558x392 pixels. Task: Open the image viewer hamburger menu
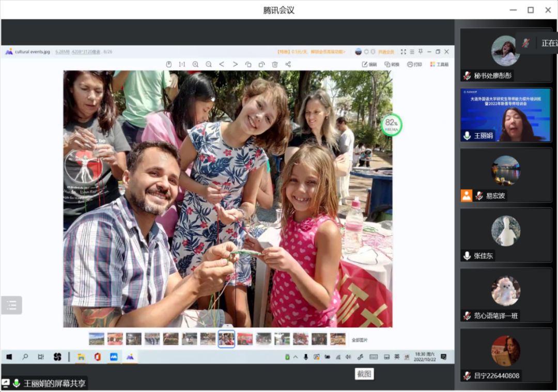[x=412, y=52]
